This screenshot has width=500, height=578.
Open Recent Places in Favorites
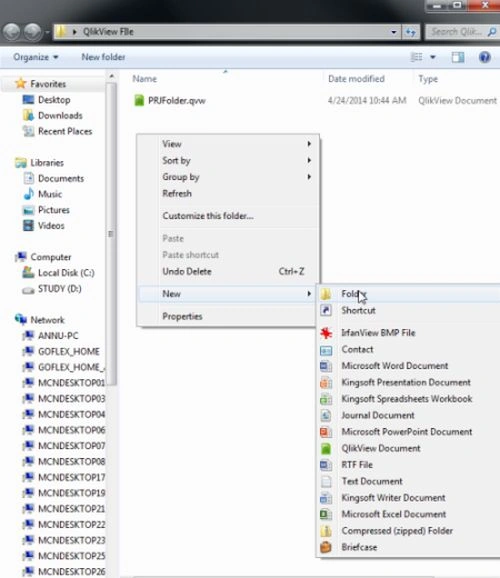tap(65, 132)
